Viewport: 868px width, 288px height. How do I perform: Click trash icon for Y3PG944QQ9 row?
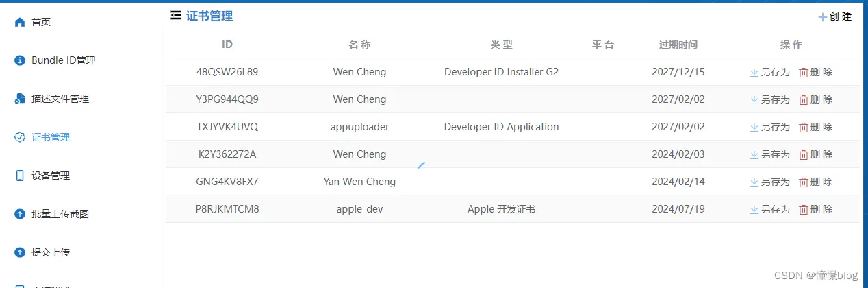point(804,99)
